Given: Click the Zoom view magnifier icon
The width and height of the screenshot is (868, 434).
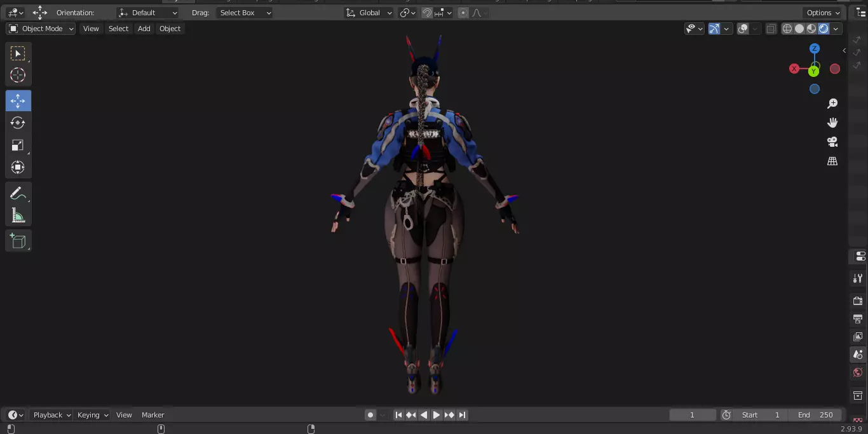Looking at the screenshot, I should tap(832, 104).
